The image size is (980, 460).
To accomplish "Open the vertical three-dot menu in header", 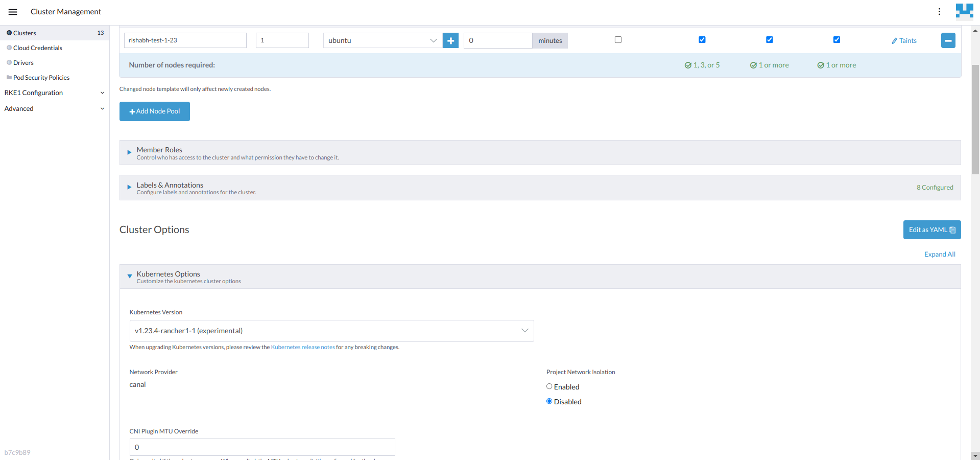I will 939,11.
